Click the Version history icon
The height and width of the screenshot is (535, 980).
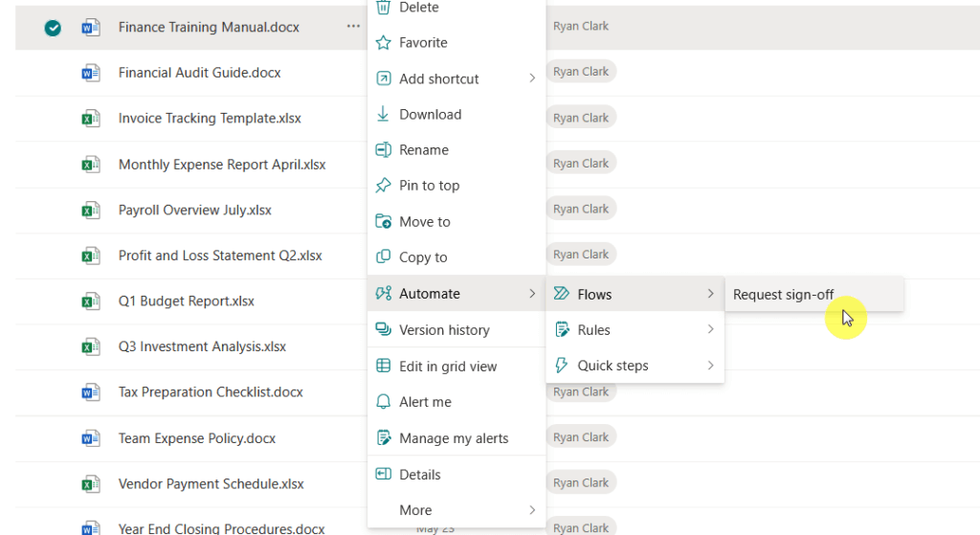tap(383, 329)
